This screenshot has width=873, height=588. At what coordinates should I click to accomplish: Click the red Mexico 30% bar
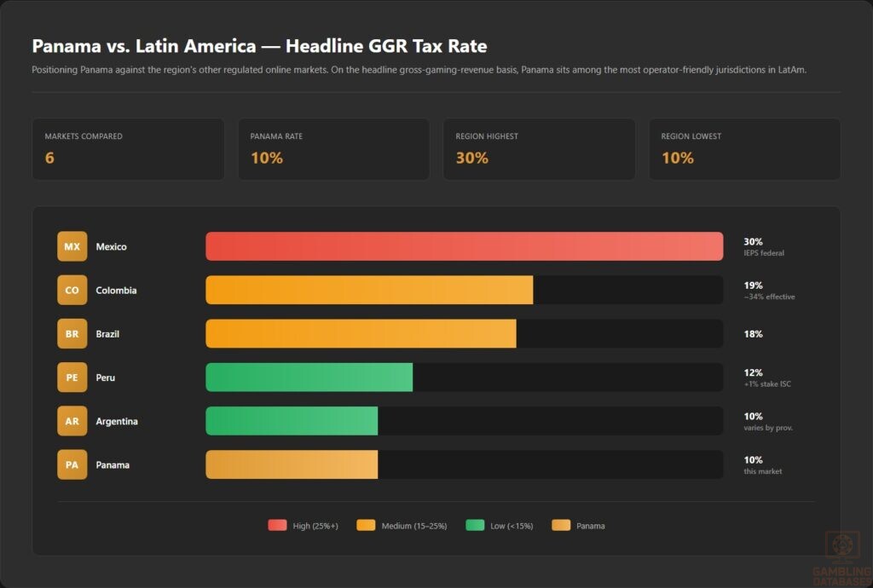pyautogui.click(x=465, y=246)
